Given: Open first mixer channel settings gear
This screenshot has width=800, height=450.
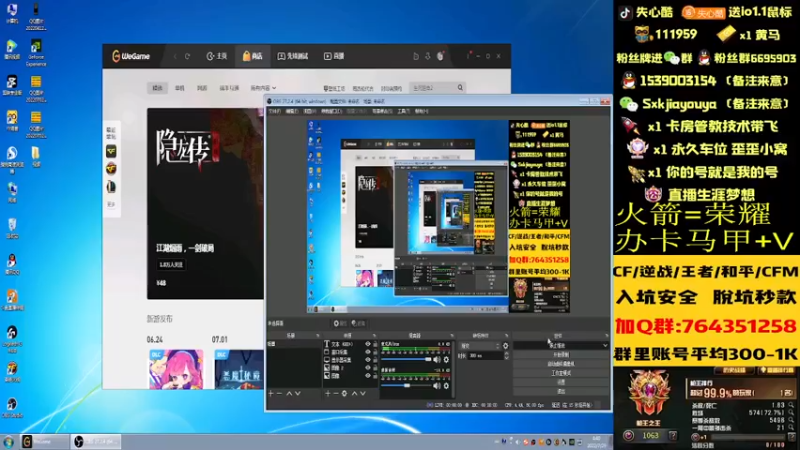Looking at the screenshot, I should [446, 360].
